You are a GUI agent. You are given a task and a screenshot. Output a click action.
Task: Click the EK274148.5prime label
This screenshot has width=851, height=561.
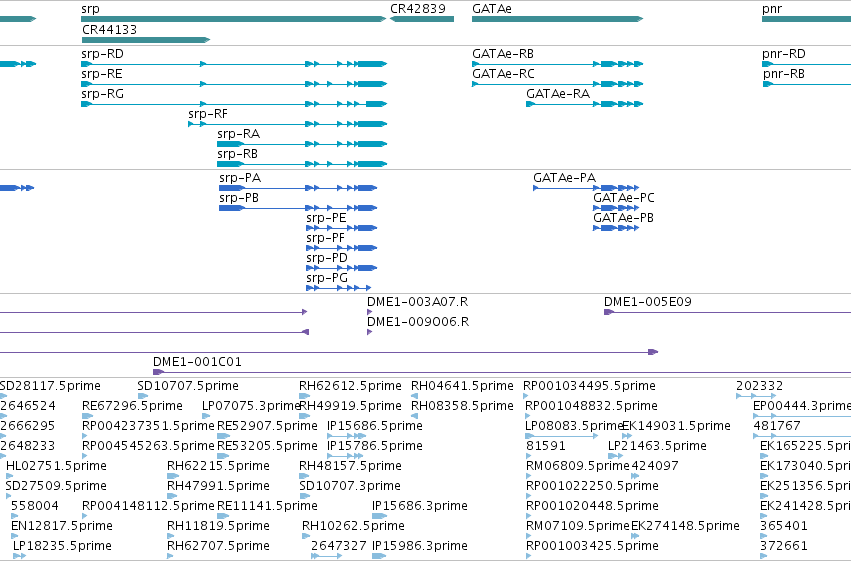685,526
